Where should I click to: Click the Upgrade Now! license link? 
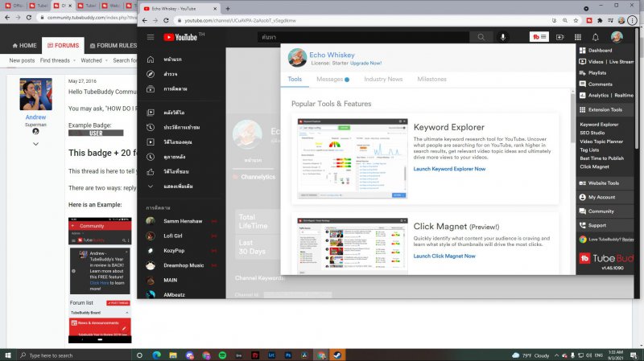pos(365,63)
